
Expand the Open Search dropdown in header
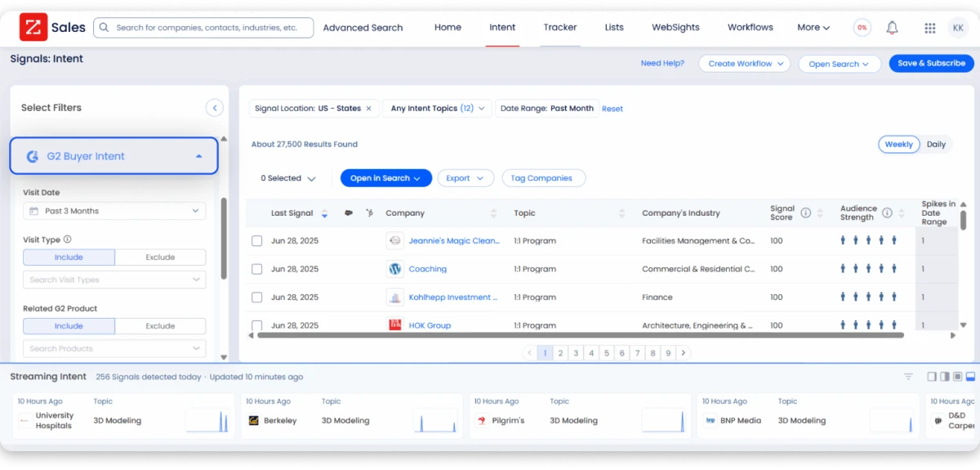839,64
